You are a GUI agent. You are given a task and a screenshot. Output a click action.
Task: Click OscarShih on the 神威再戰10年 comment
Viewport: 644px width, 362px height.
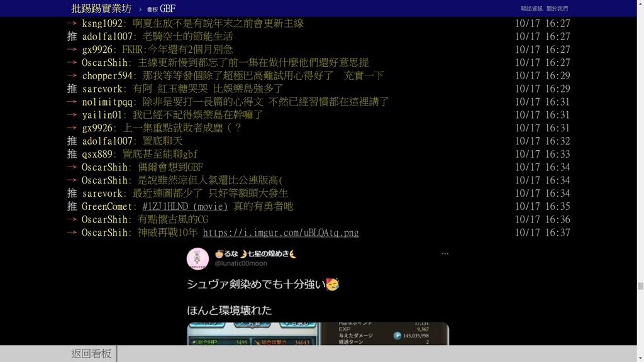point(104,233)
